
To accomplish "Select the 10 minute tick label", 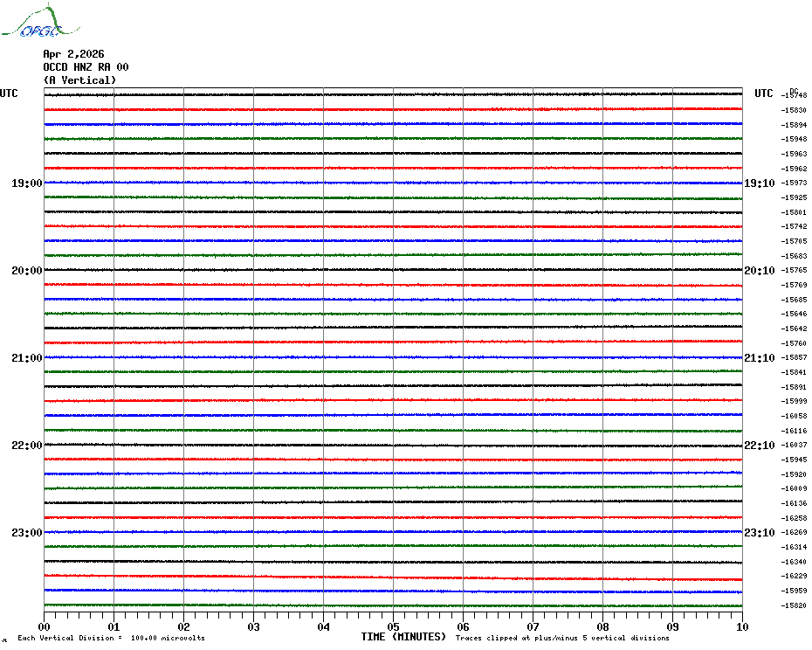I will (741, 626).
